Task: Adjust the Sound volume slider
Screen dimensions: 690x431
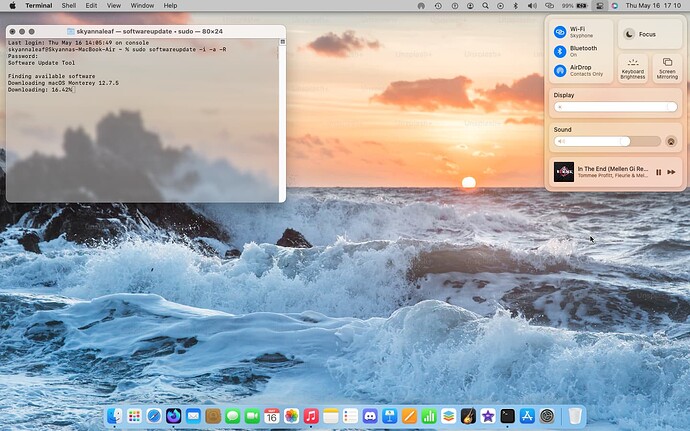Action: tap(607, 141)
